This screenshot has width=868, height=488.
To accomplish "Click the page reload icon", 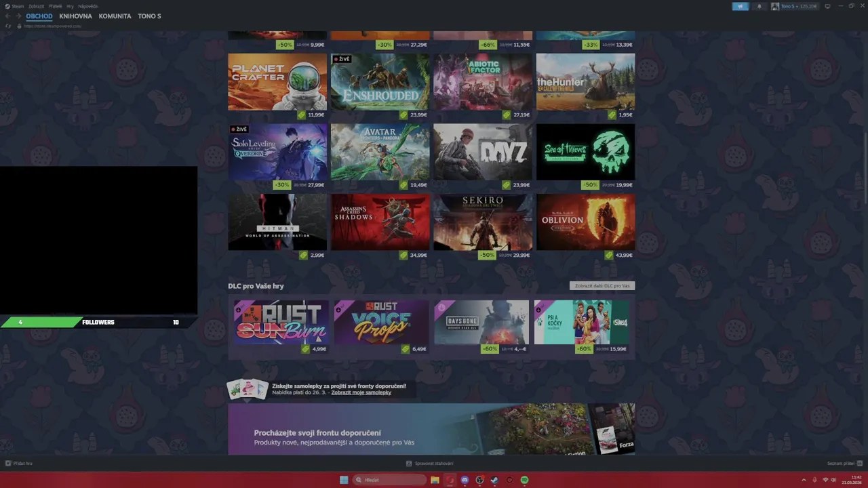I will click(x=8, y=26).
